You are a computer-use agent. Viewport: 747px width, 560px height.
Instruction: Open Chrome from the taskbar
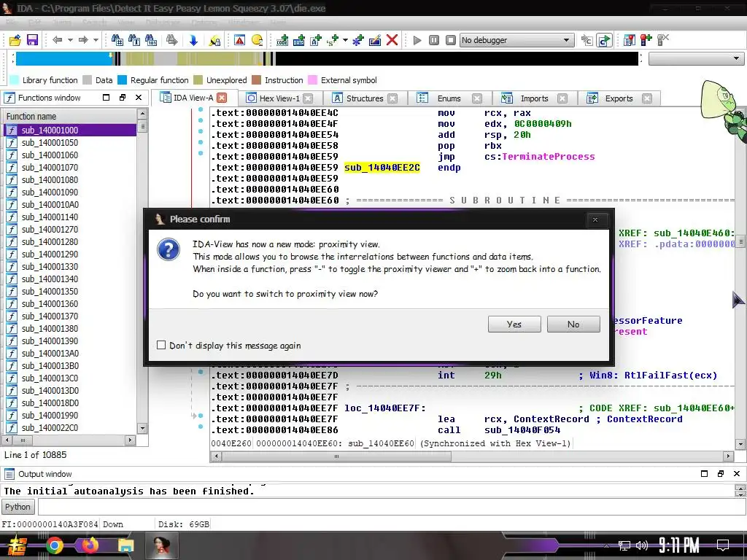pos(54,545)
